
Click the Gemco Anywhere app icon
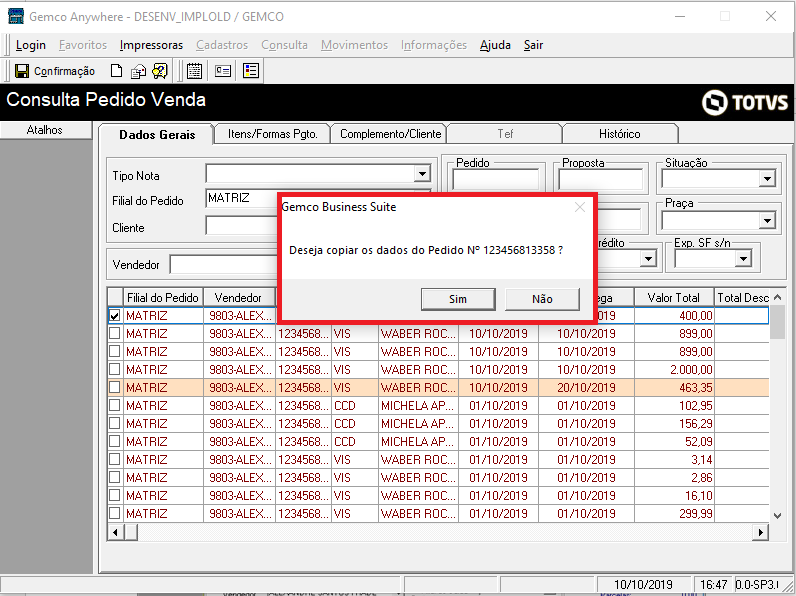click(x=16, y=16)
